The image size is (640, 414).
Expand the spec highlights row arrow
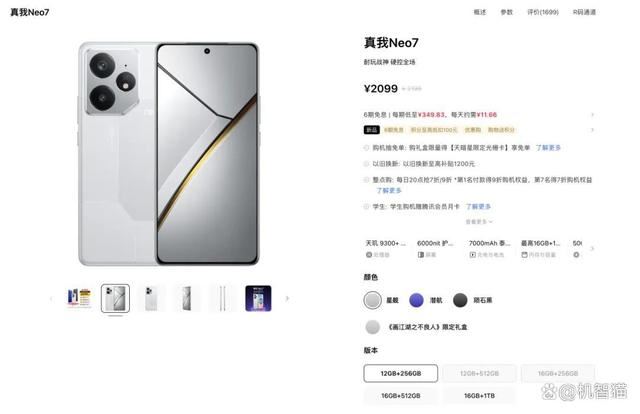592,248
